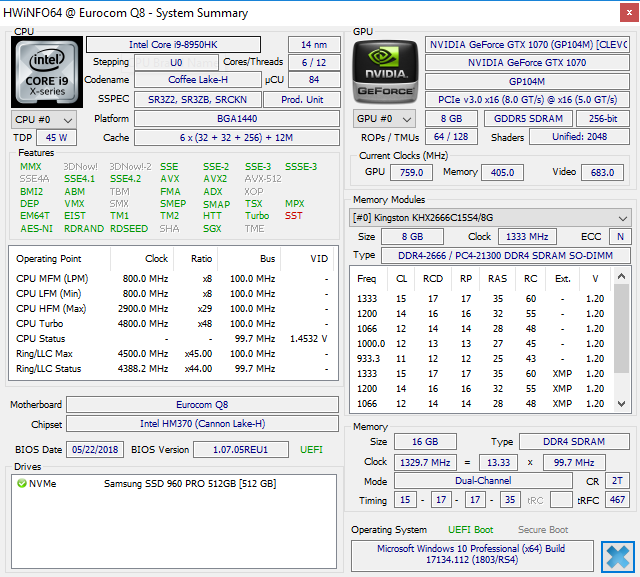Click the CPU Turbo operating point row
The width and height of the screenshot is (640, 577).
(x=173, y=324)
